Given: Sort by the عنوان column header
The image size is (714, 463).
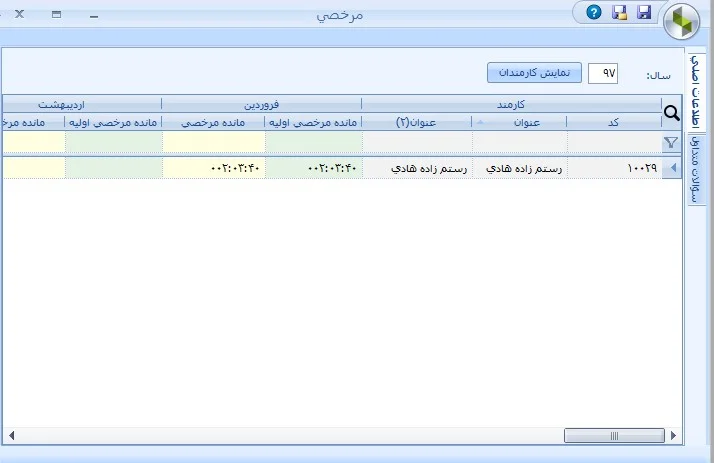Looking at the screenshot, I should (520, 122).
